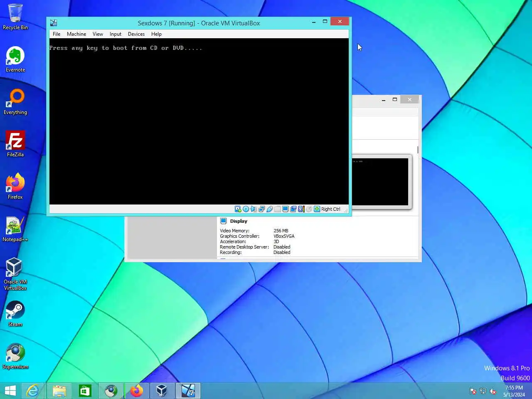Viewport: 532px width, 399px height.
Task: Minimize the VirtualBox Manager background window
Action: tap(383, 99)
